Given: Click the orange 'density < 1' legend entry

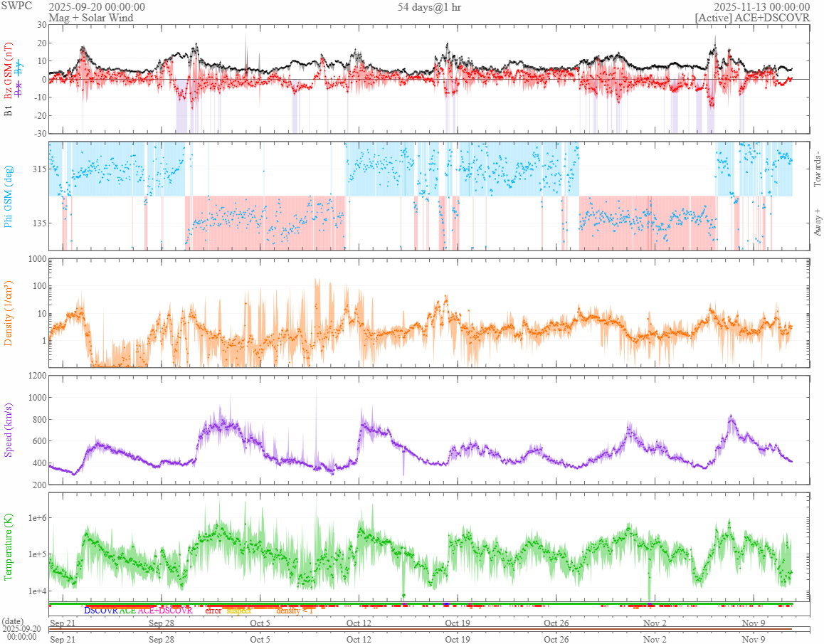Looking at the screenshot, I should (x=295, y=611).
